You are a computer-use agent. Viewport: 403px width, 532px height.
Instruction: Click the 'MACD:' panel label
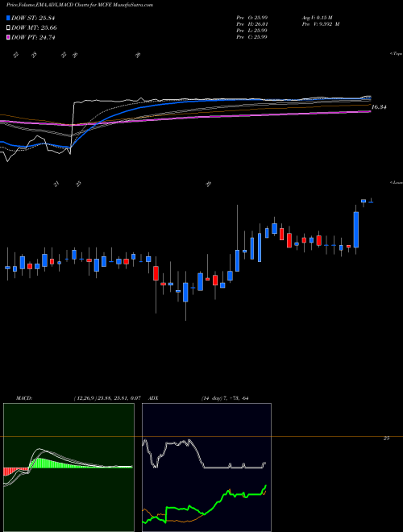[24, 398]
